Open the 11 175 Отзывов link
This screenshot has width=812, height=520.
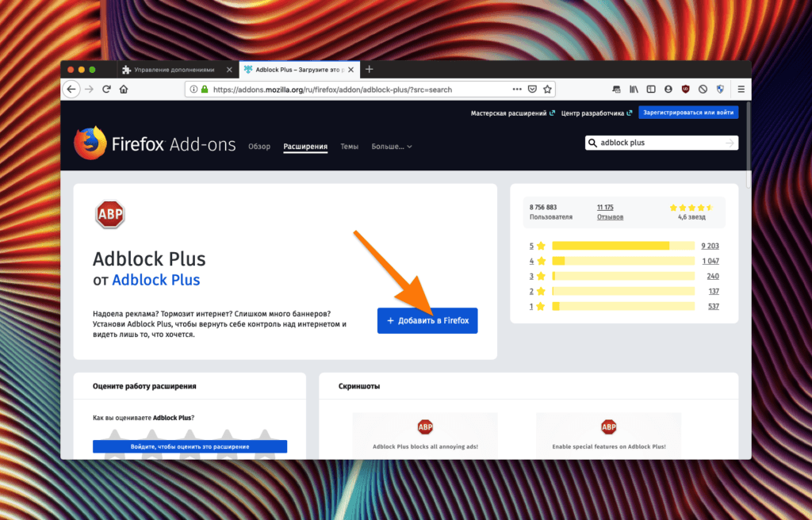tap(610, 212)
